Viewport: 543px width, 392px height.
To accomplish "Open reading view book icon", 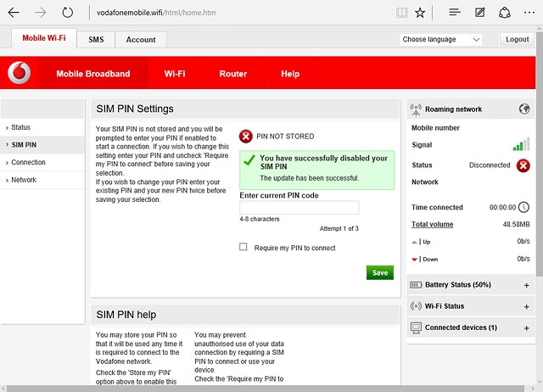I will [401, 13].
